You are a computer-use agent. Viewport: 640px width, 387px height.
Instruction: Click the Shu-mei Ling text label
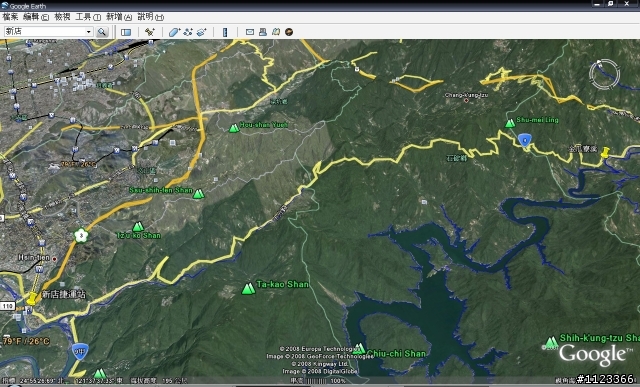point(537,120)
